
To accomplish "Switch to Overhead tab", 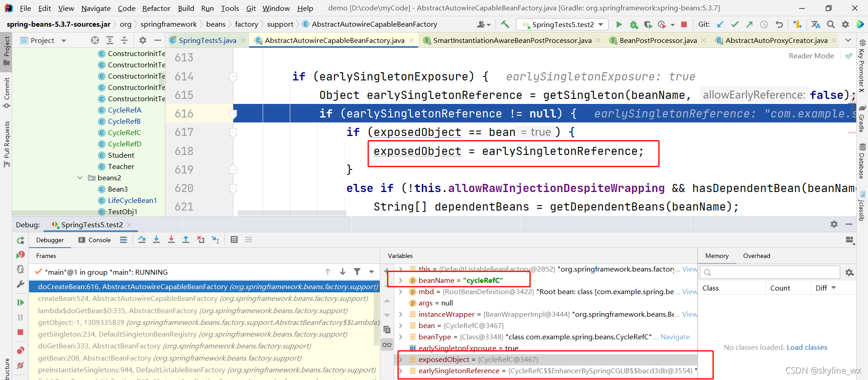I will [x=756, y=256].
